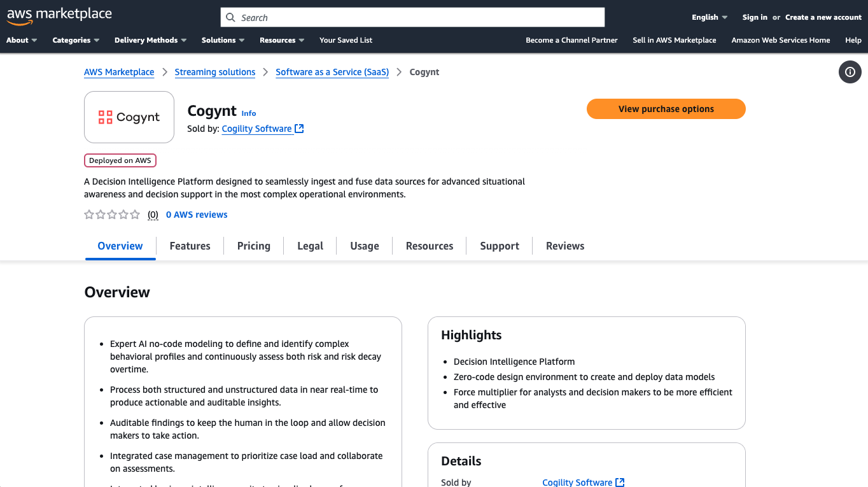868x487 pixels.
Task: Click the search magnifier icon
Action: point(231,18)
